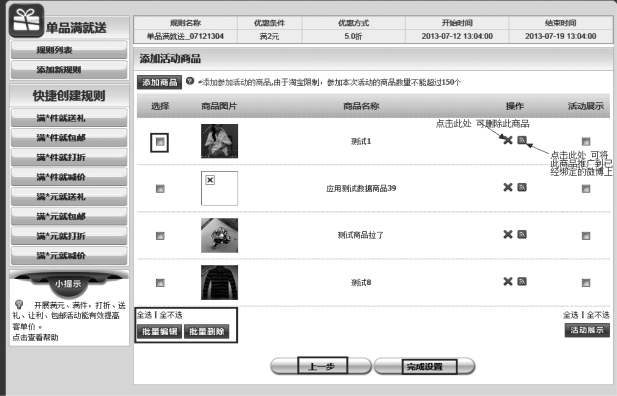This screenshot has width=617, height=396.
Task: Delete 应用测试数据商品39 with X icon
Action: click(x=508, y=187)
